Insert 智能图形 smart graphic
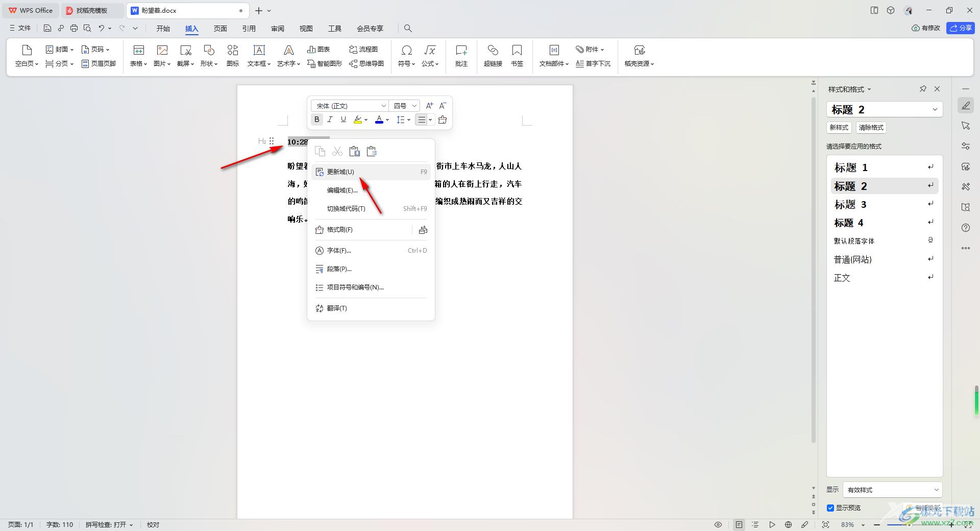The image size is (980, 531). click(x=325, y=64)
